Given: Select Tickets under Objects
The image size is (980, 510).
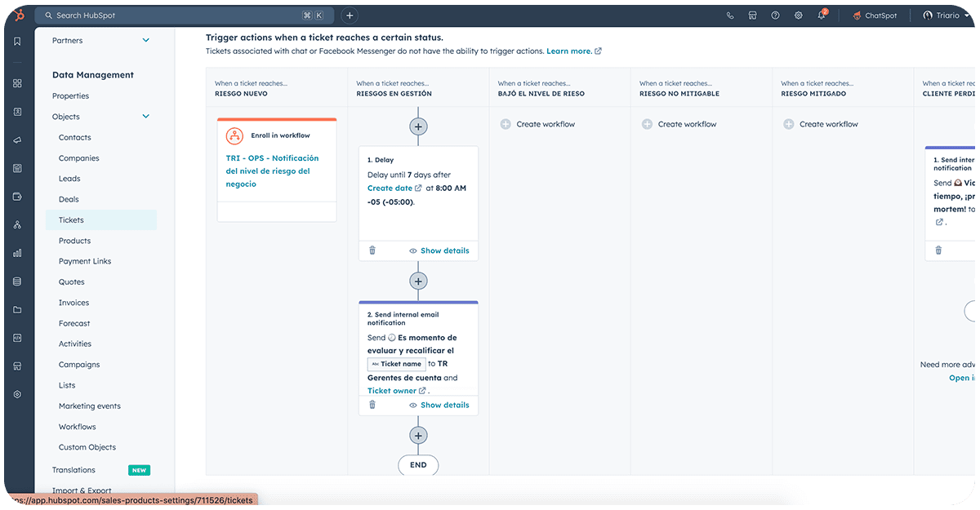Looking at the screenshot, I should tap(101, 220).
